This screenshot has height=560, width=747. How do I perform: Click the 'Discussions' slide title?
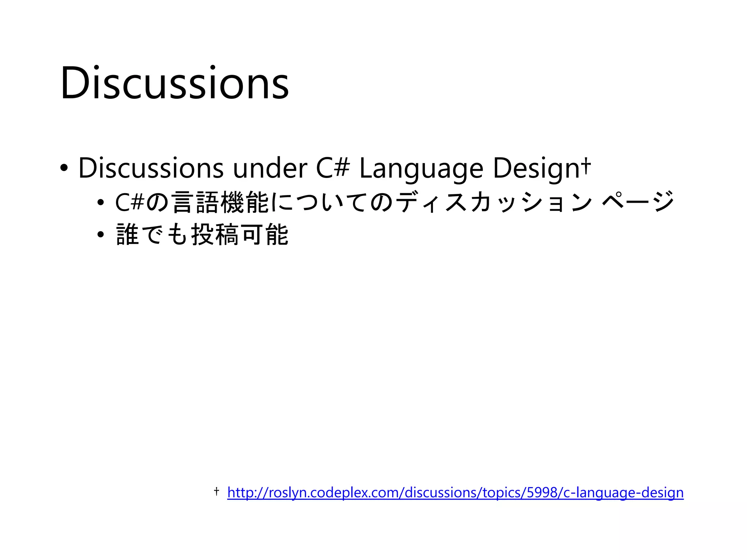(x=175, y=82)
